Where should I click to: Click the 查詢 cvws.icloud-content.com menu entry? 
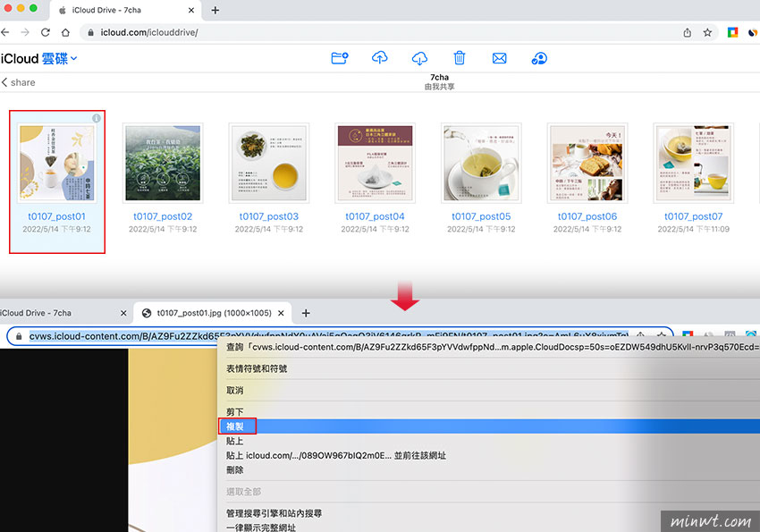[x=488, y=347]
